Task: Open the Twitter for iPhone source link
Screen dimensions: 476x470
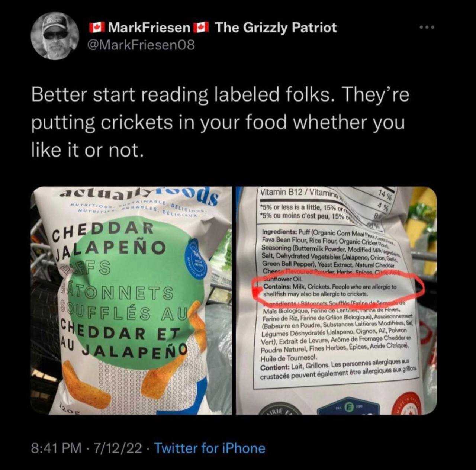Action: pyautogui.click(x=209, y=448)
